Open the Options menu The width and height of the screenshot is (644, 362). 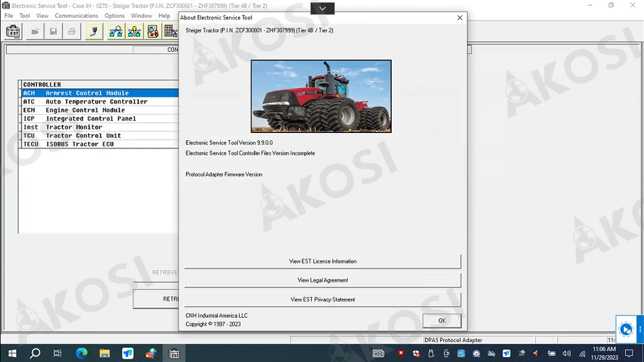tap(115, 15)
